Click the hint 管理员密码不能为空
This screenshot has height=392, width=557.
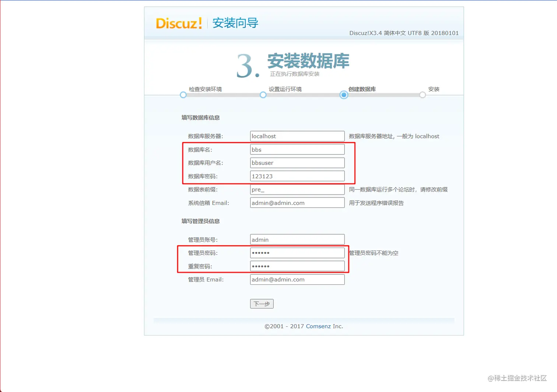374,253
